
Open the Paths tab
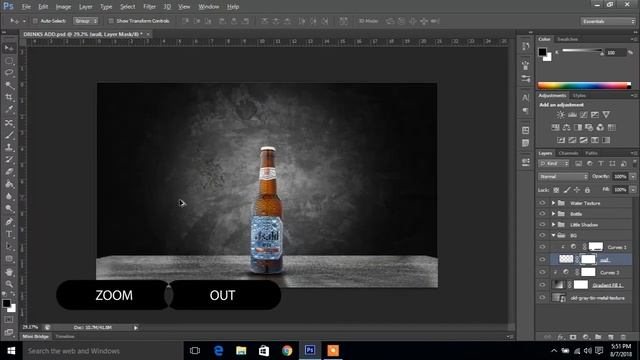591,153
